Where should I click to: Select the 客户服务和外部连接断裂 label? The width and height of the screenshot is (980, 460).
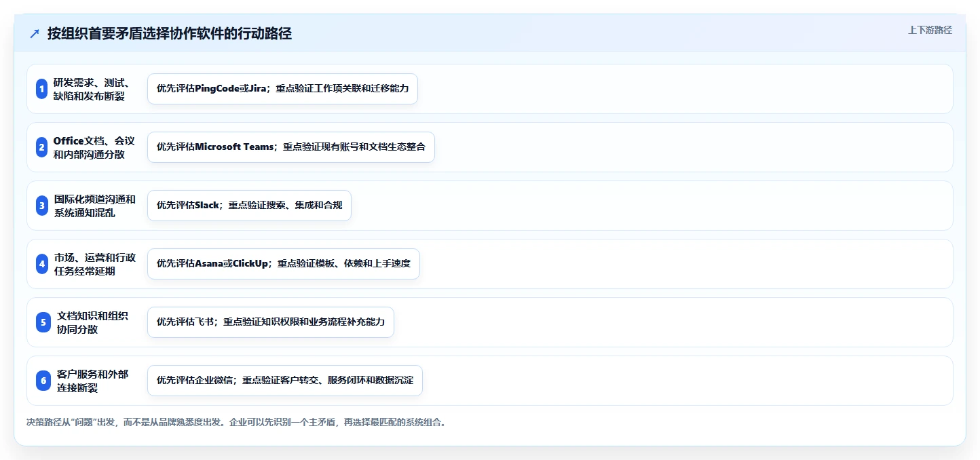click(92, 381)
